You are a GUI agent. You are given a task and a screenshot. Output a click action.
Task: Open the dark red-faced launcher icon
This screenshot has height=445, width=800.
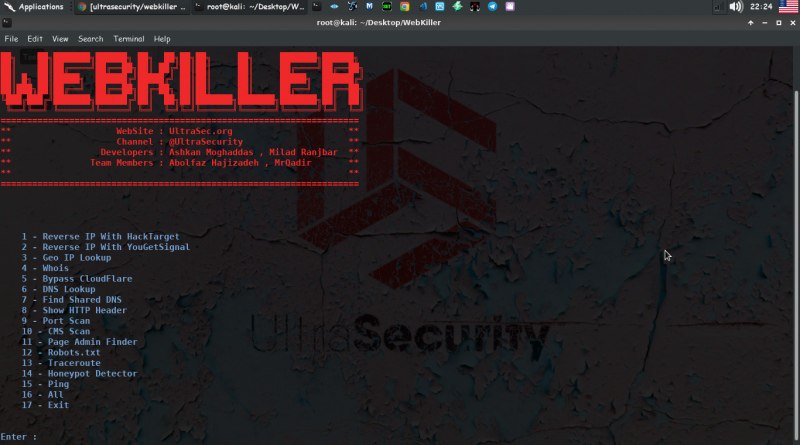(x=474, y=7)
